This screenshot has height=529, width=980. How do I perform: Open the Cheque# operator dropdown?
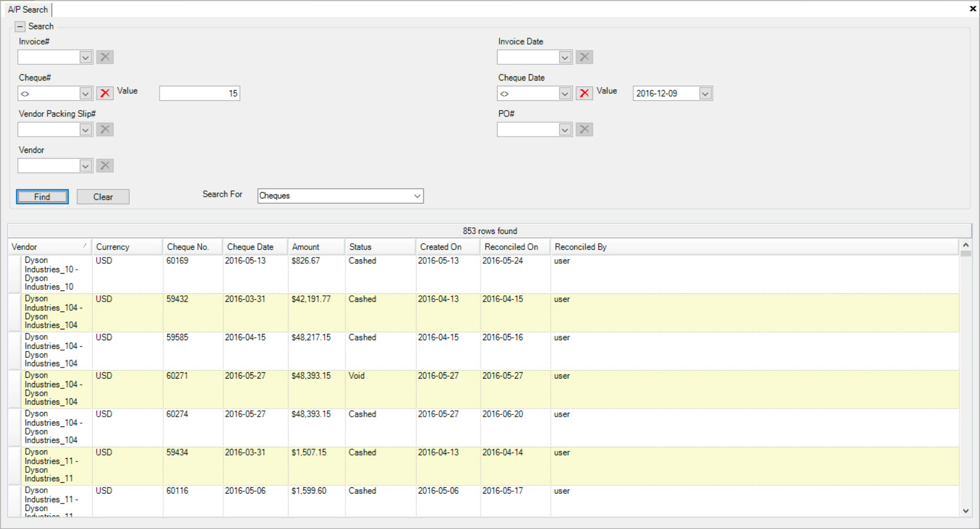click(86, 93)
